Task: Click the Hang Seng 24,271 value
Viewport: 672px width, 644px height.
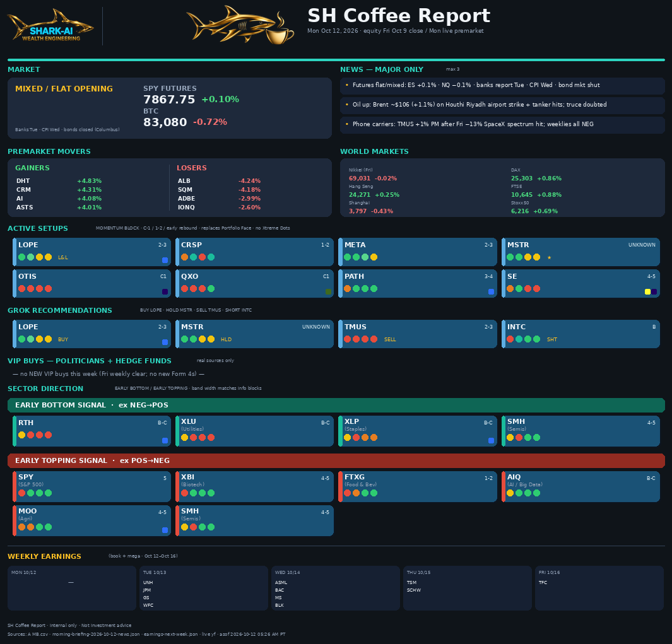Action: coord(359,195)
